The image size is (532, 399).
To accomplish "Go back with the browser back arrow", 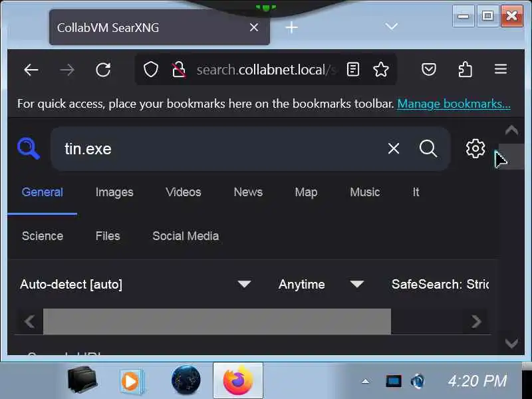I will (31, 70).
